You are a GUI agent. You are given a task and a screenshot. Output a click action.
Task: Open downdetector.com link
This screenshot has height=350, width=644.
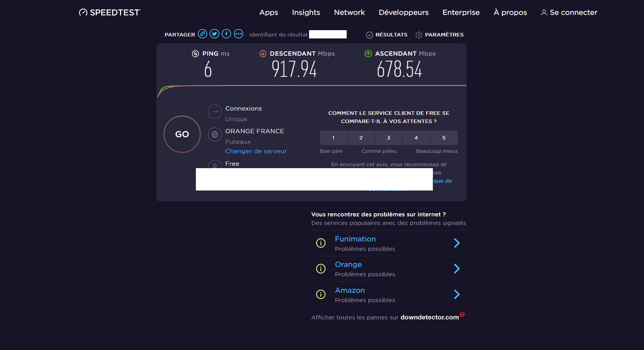pos(430,317)
